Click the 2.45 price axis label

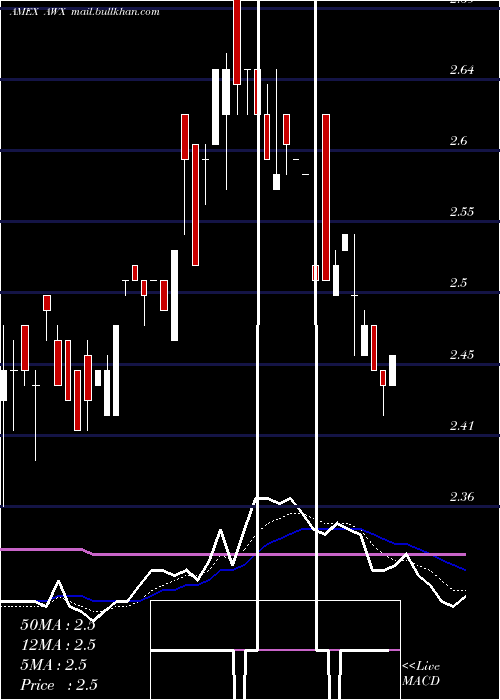click(x=462, y=354)
